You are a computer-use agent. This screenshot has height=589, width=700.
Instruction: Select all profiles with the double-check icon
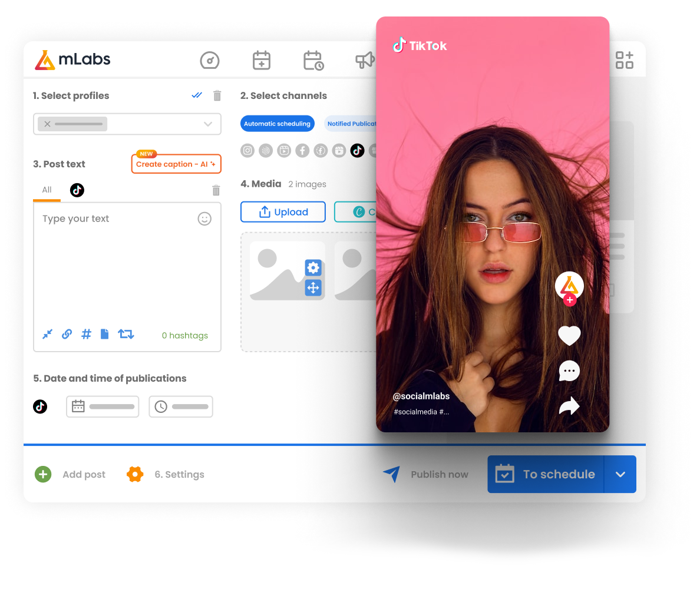point(197,95)
